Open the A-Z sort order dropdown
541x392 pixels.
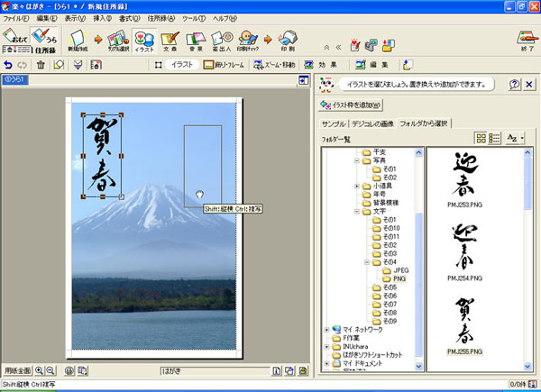[514, 138]
